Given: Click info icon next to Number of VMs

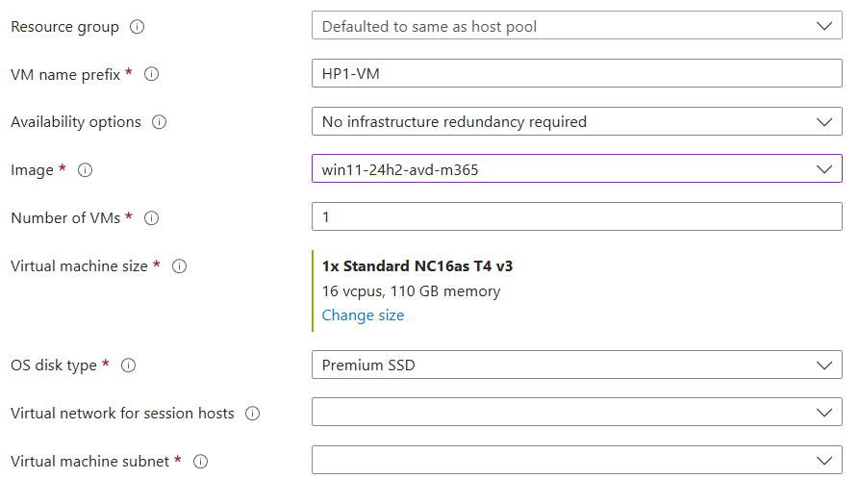Looking at the screenshot, I should (151, 218).
